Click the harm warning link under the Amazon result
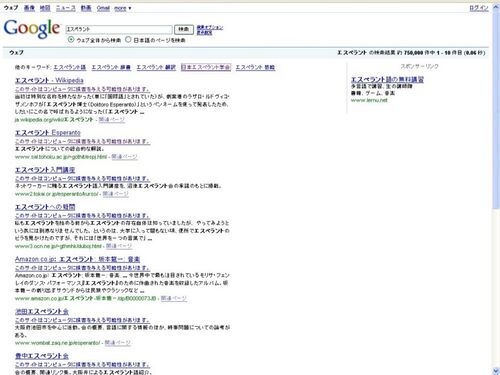This screenshot has height=375, width=500. [x=82, y=268]
